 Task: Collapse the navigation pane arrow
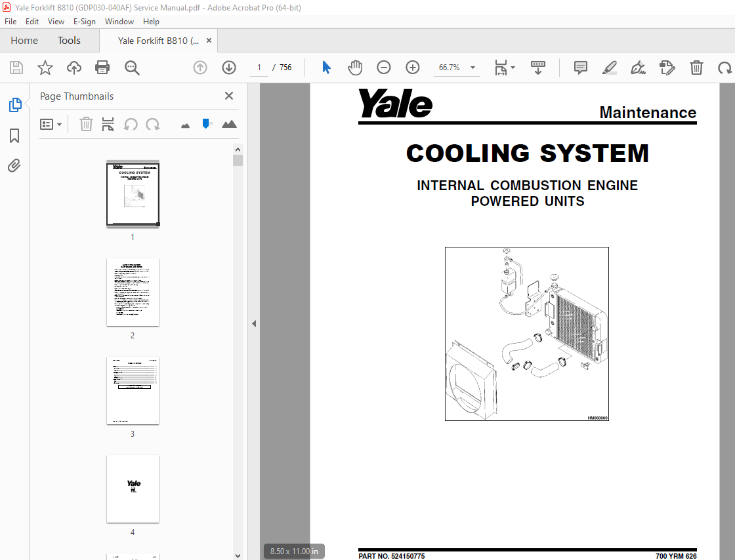coord(253,323)
